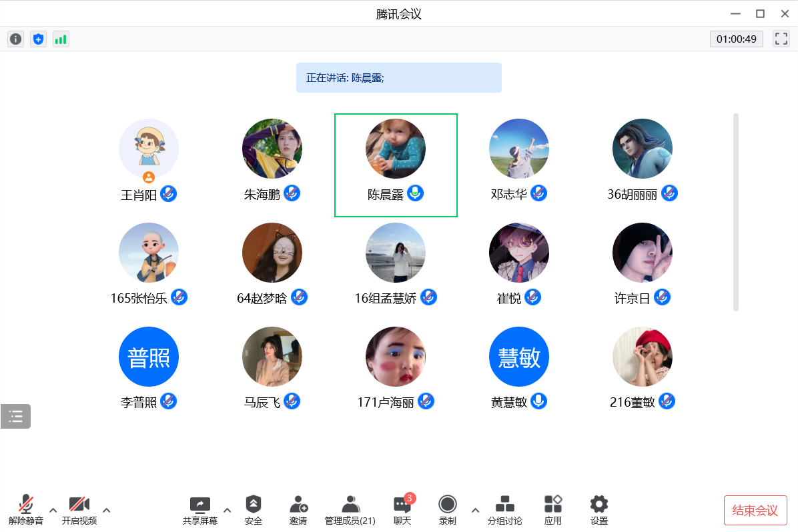Open the Chat (聊天) panel
The height and width of the screenshot is (532, 798).
tap(402, 510)
